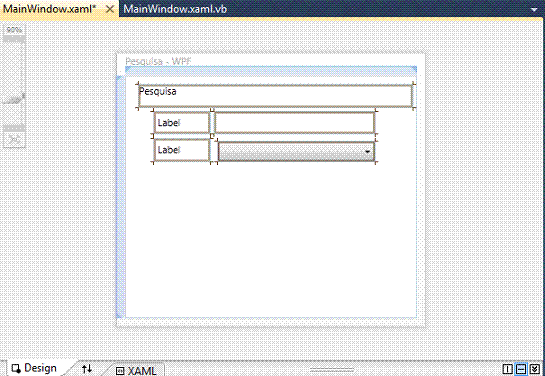The height and width of the screenshot is (376, 545).
Task: Close the MainWindow.xaml tab
Action: pos(110,9)
